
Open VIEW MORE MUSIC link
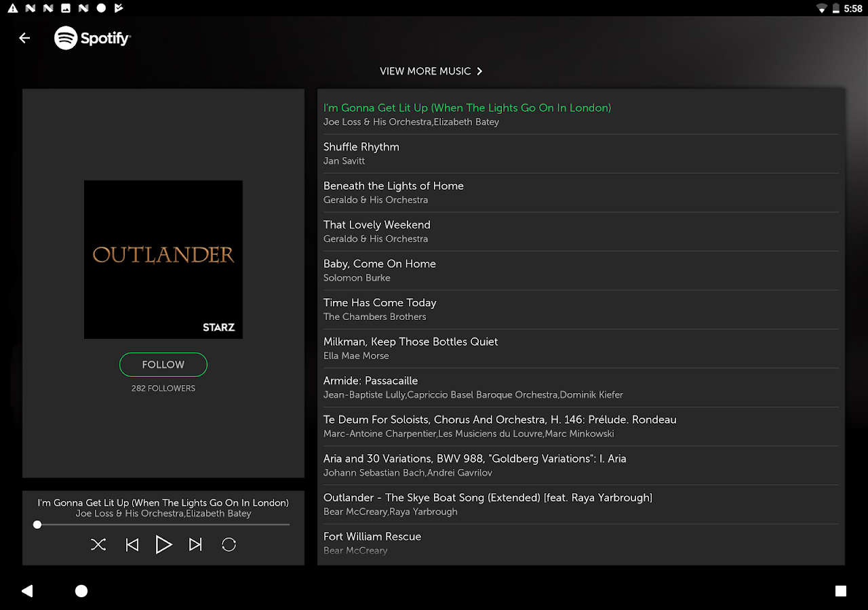[431, 71]
